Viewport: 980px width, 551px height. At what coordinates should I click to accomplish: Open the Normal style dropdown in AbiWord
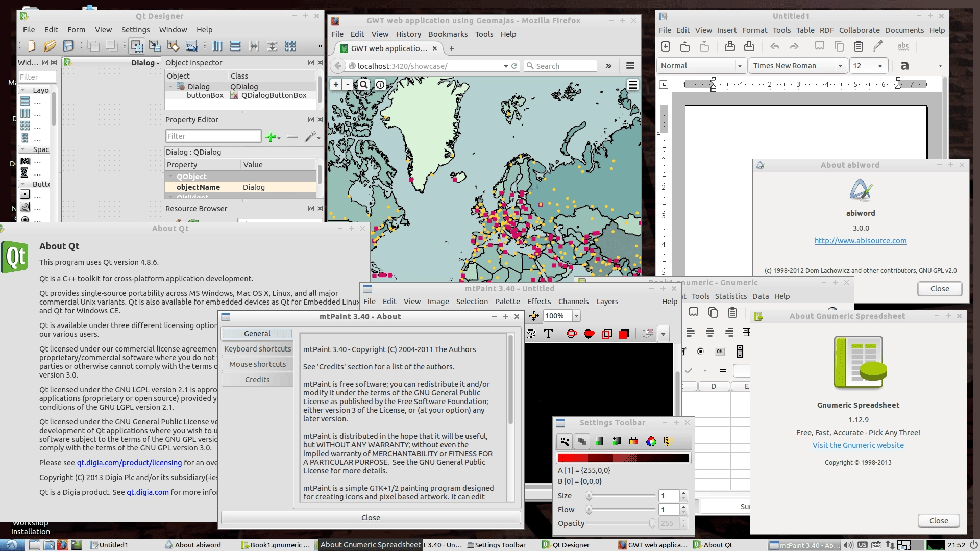click(x=739, y=66)
